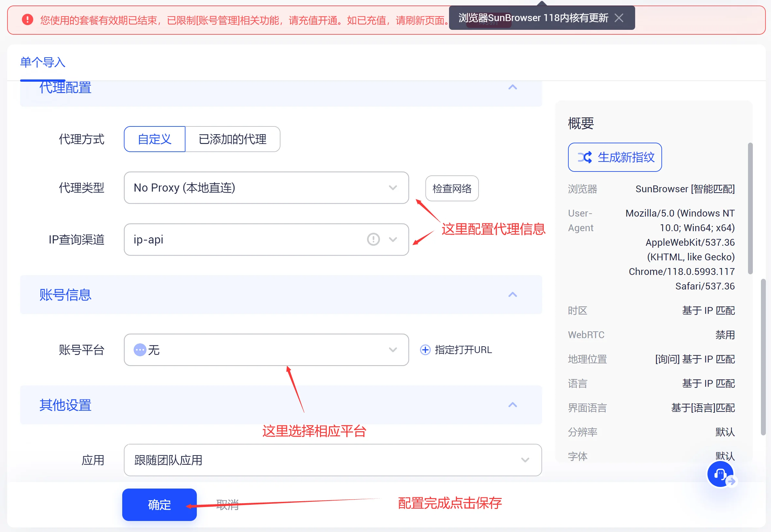This screenshot has height=532, width=771.
Task: Click the 时区 基于 IP 匹配 value
Action: pyautogui.click(x=708, y=311)
